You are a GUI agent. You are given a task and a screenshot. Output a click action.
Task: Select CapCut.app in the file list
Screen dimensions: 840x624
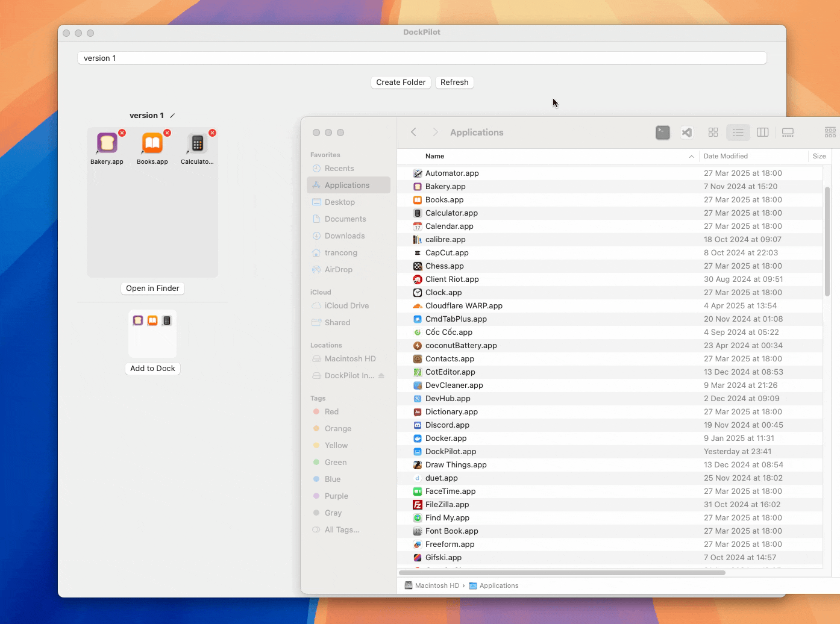click(x=610, y=253)
